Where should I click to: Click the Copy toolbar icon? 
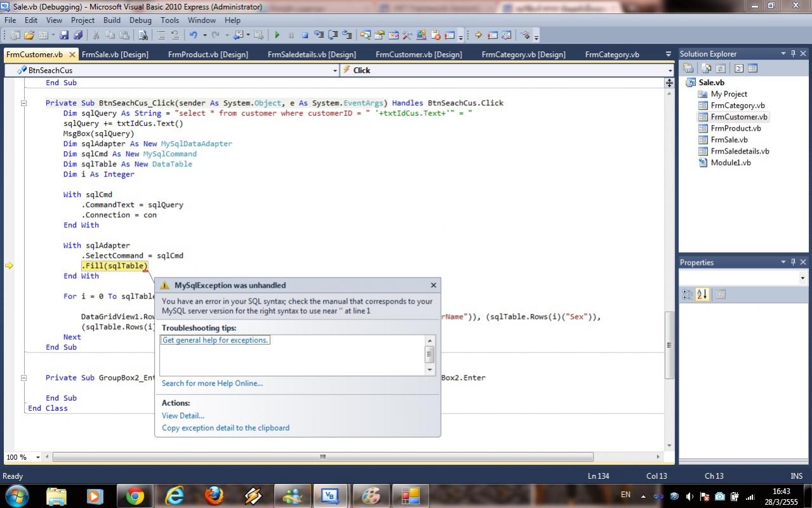[110, 35]
